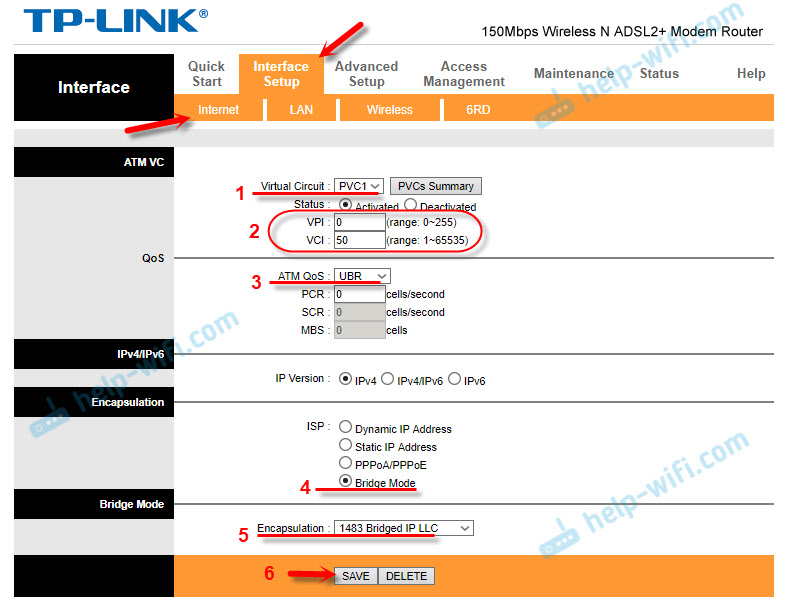Select the 6RD sub-tab
The width and height of the screenshot is (790, 605).
coord(478,110)
